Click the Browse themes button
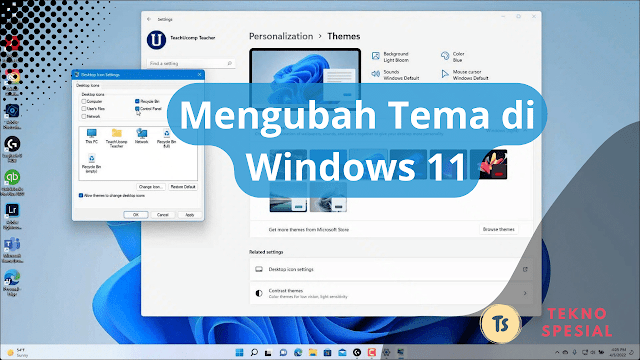This screenshot has height=360, width=640. pyautogui.click(x=498, y=229)
